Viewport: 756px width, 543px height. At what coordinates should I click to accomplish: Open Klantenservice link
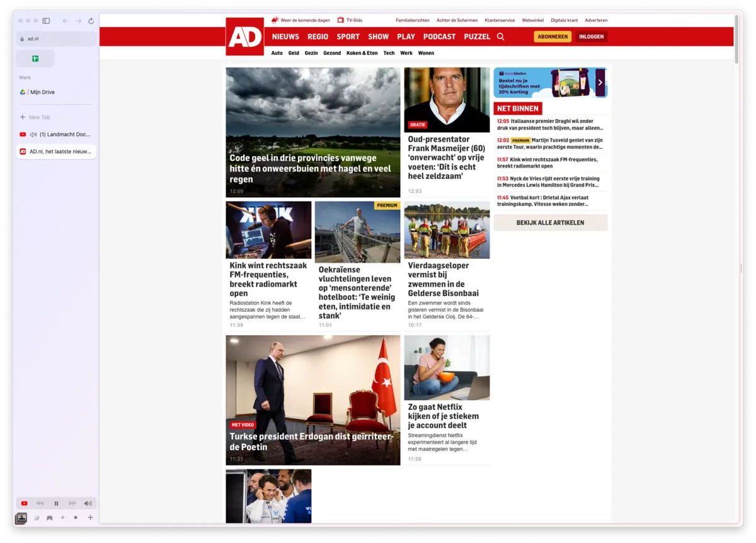click(x=500, y=20)
